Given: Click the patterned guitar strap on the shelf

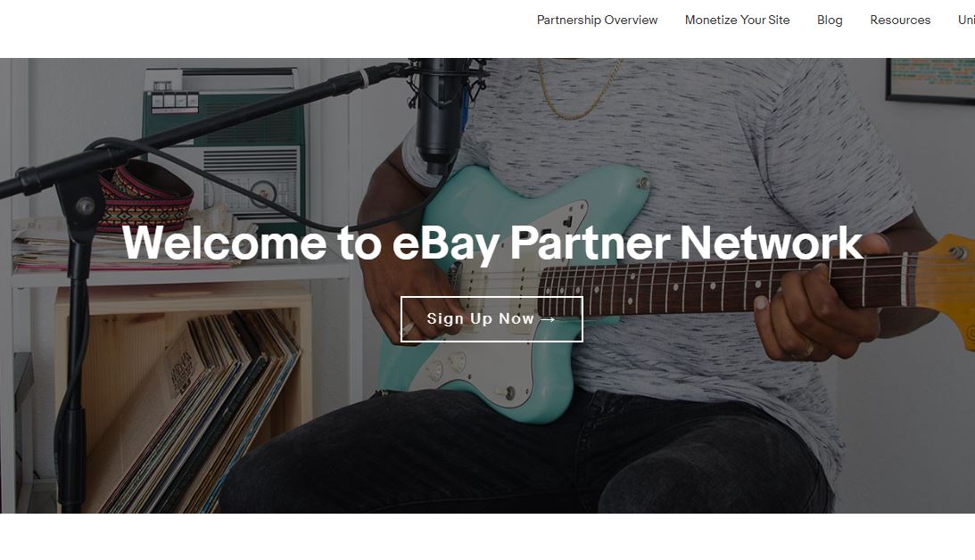Looking at the screenshot, I should pos(148,196).
